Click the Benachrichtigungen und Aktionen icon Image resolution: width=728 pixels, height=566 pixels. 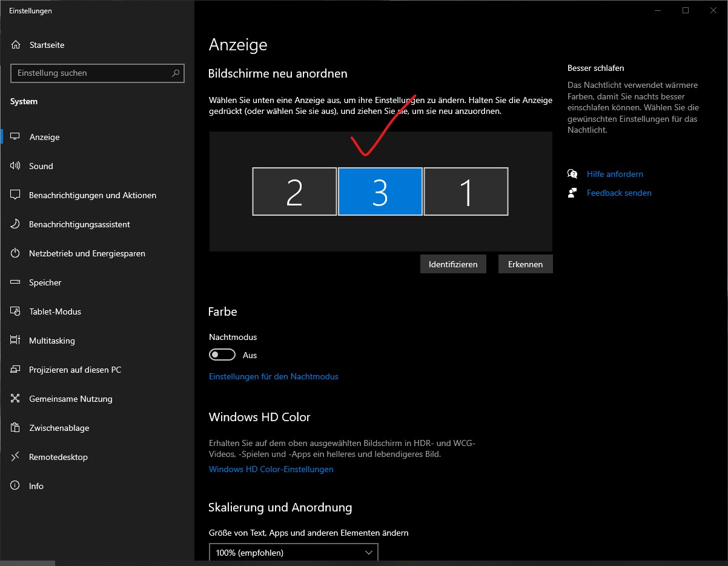pos(15,195)
